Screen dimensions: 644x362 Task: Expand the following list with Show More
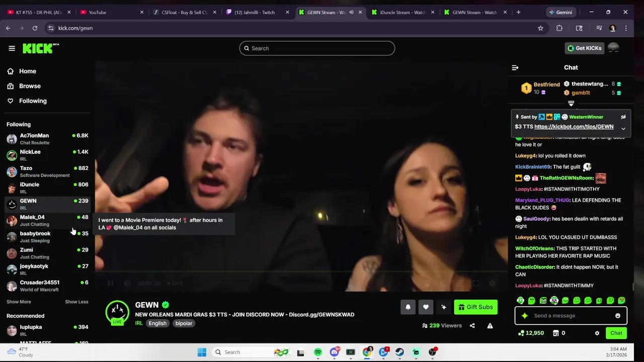click(x=19, y=302)
